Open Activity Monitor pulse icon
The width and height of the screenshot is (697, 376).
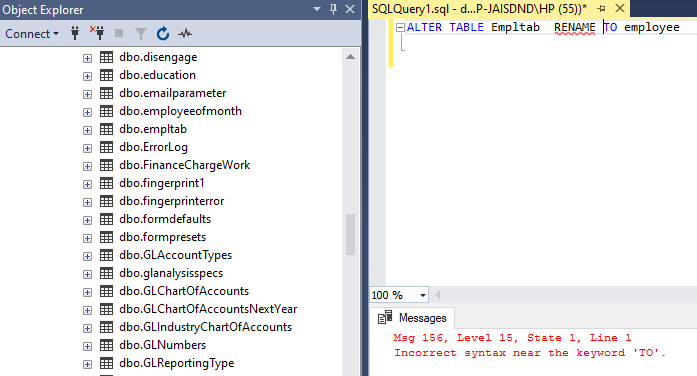click(185, 33)
